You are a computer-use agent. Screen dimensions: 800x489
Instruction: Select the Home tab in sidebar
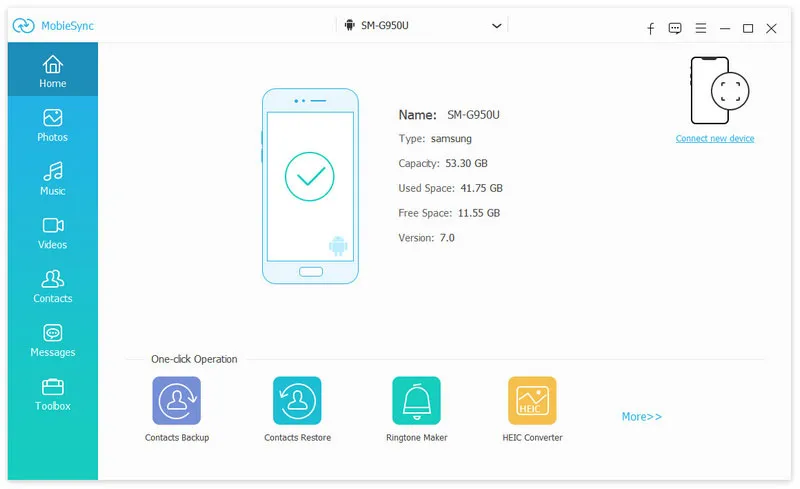[x=53, y=71]
